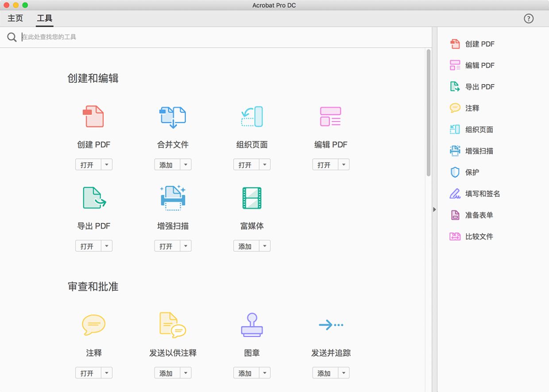Click 添加 button under 发送并追踪

click(325, 373)
